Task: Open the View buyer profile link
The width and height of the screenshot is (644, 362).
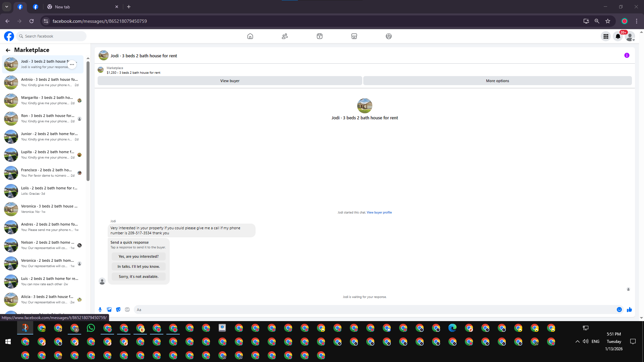Action: [379, 213]
